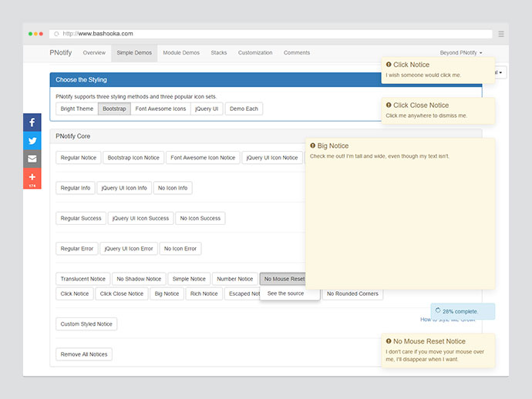The image size is (532, 399).
Task: Click the Click Close Notice button
Action: (122, 294)
